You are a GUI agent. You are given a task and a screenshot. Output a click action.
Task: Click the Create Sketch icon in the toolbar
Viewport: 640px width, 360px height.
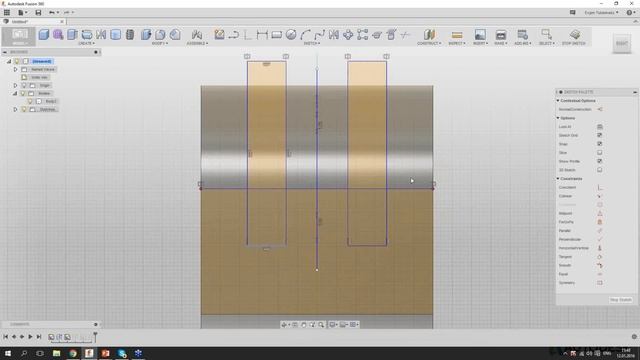[x=219, y=35]
